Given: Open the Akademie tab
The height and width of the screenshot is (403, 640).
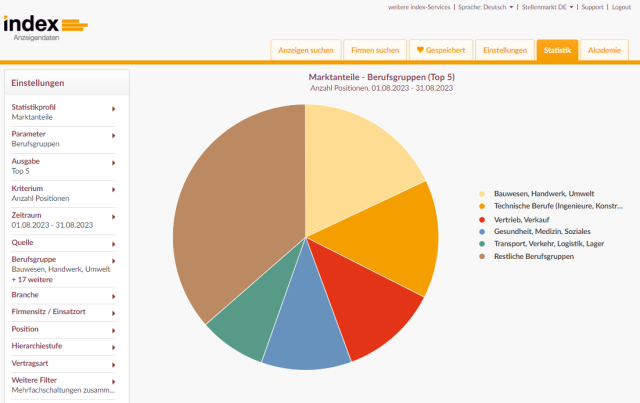Looking at the screenshot, I should click(604, 50).
